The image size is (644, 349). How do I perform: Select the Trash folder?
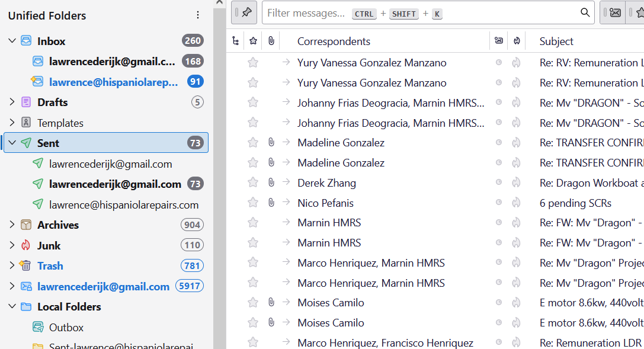pos(106,265)
